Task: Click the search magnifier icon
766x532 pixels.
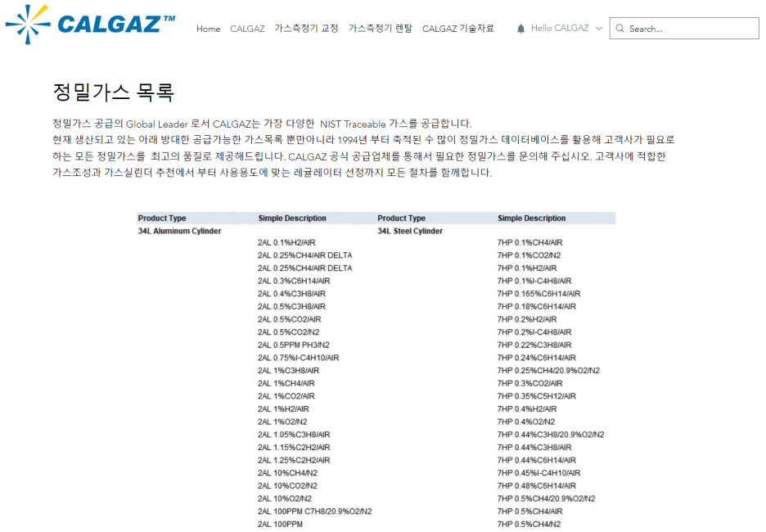Action: point(620,29)
